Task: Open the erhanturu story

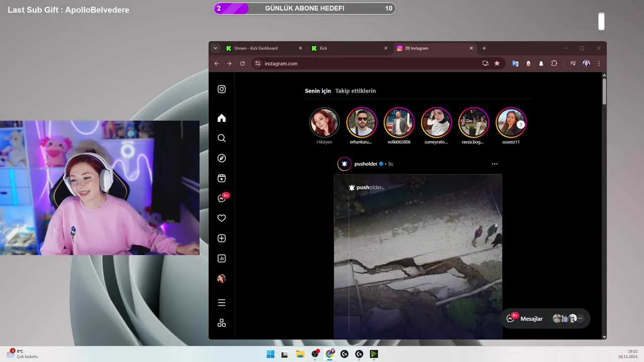Action: point(361,122)
